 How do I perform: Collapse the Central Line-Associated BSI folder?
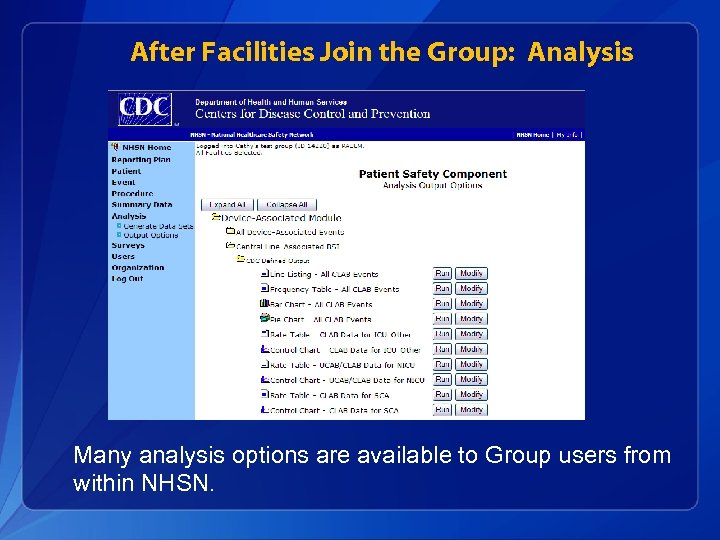(231, 246)
